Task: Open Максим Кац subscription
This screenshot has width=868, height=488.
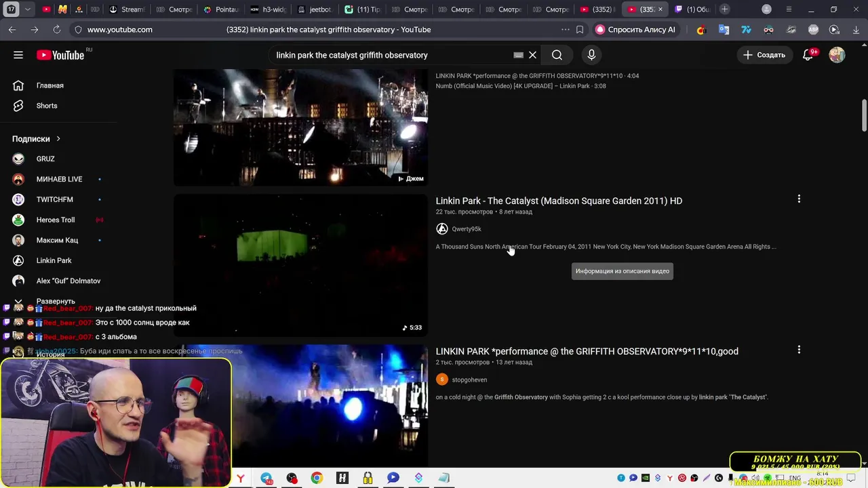Action: click(57, 240)
